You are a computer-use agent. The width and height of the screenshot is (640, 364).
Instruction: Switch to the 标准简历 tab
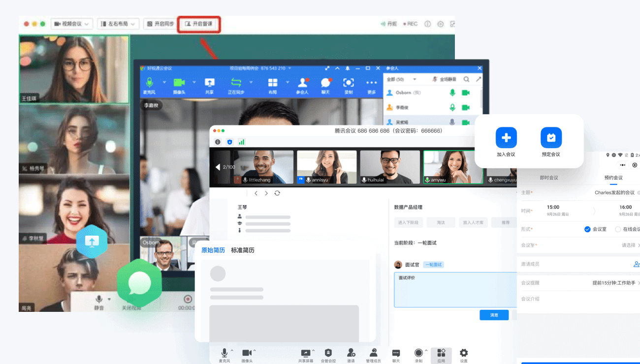[243, 250]
